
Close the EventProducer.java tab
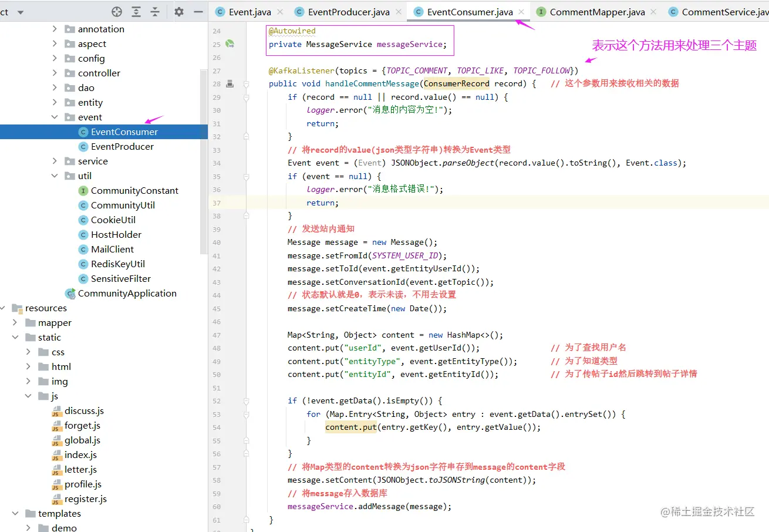399,12
